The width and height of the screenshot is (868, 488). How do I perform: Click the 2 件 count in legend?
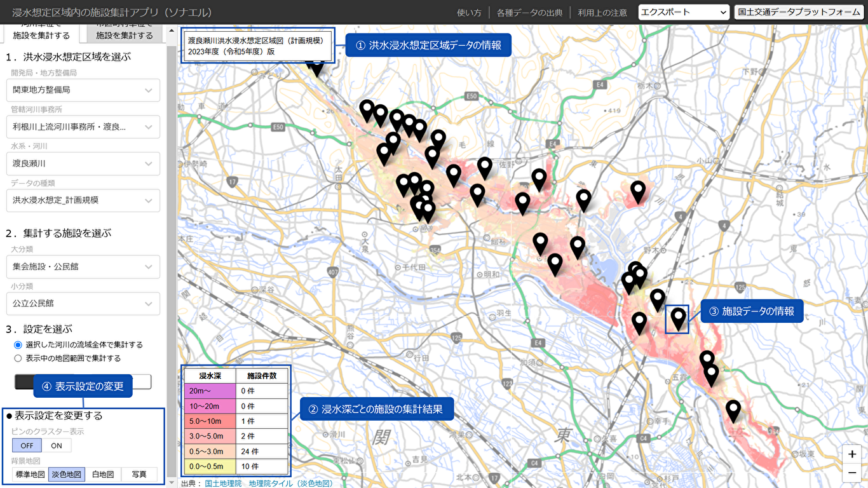[248, 437]
